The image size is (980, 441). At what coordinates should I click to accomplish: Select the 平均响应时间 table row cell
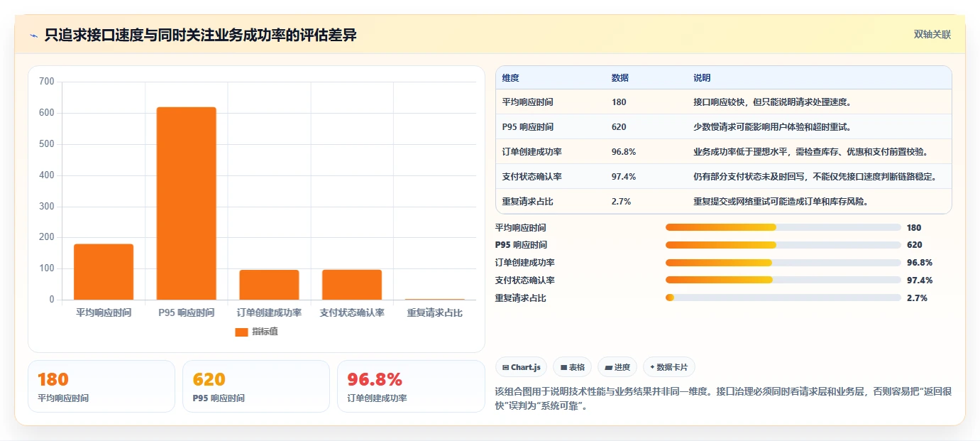click(527, 102)
